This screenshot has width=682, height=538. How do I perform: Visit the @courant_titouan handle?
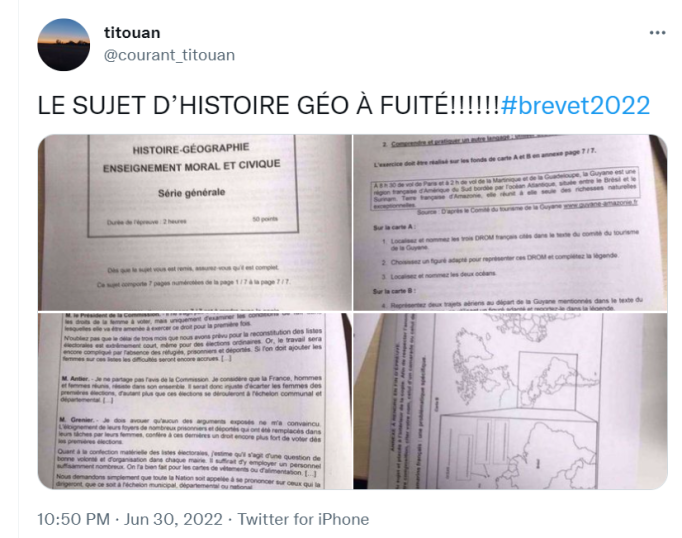pos(169,55)
